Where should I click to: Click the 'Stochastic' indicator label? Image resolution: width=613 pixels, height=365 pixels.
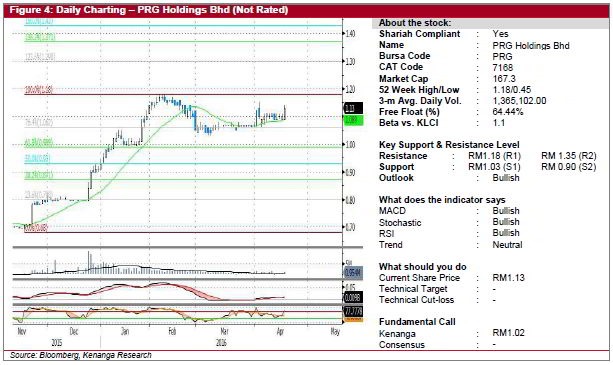pos(400,223)
